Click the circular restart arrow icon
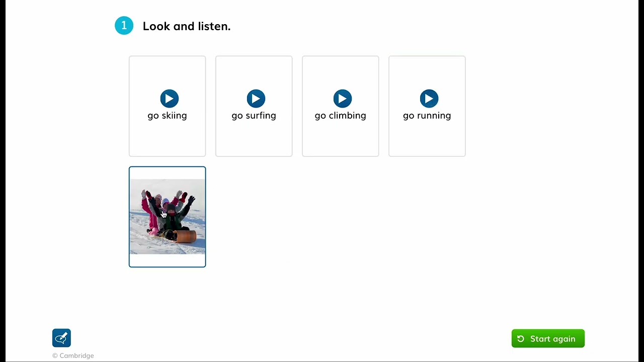This screenshot has width=644, height=362. point(521,339)
